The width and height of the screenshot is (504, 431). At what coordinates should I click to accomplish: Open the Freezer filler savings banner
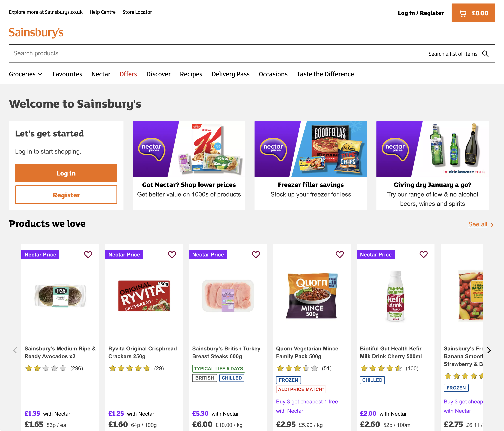tap(311, 165)
